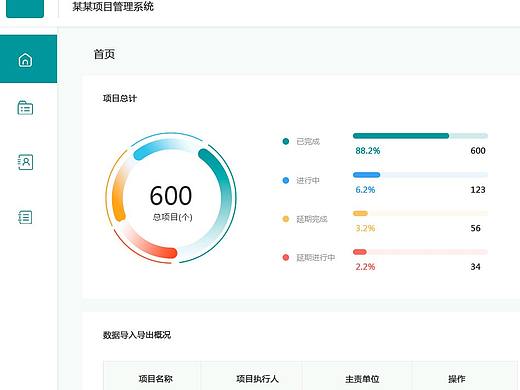Click the 6.2% percentage value

pos(365,190)
